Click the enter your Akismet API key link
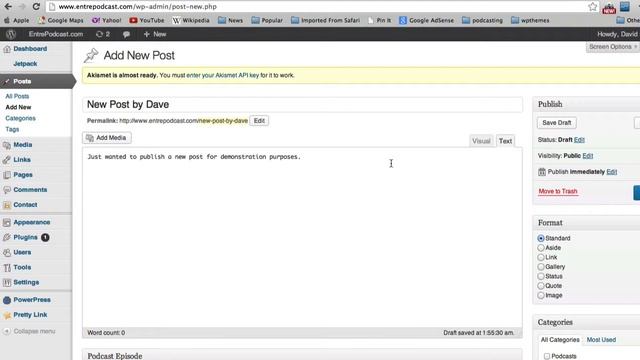Screen dimensions: 640x360 coord(222,76)
